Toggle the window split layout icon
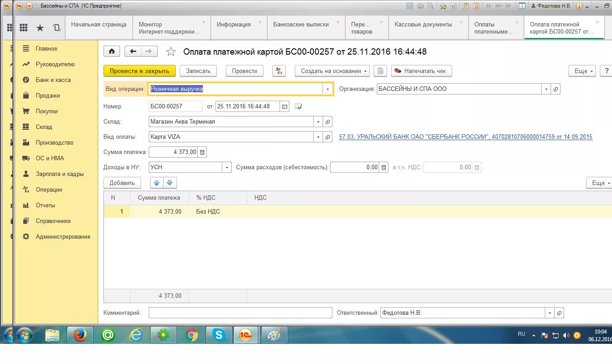 tap(522, 6)
